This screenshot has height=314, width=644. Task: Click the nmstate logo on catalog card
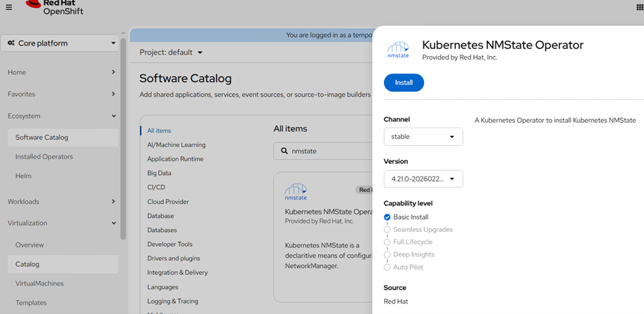pos(296,192)
